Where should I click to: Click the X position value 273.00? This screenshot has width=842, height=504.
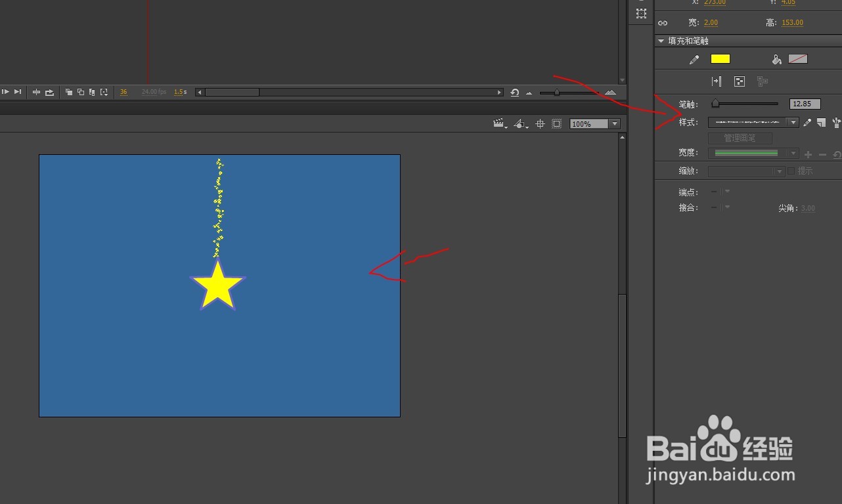[715, 3]
